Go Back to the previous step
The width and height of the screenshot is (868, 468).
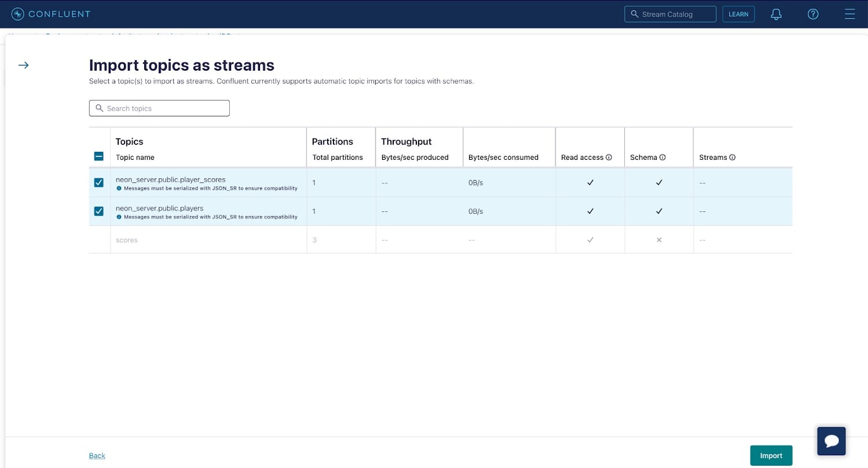click(97, 455)
